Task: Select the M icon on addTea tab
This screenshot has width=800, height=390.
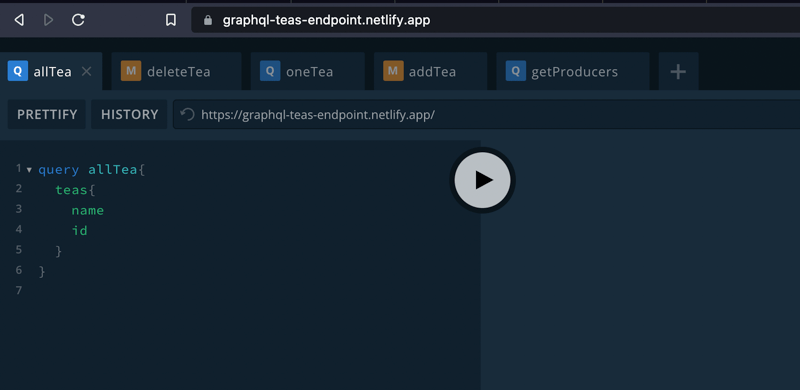Action: click(393, 71)
